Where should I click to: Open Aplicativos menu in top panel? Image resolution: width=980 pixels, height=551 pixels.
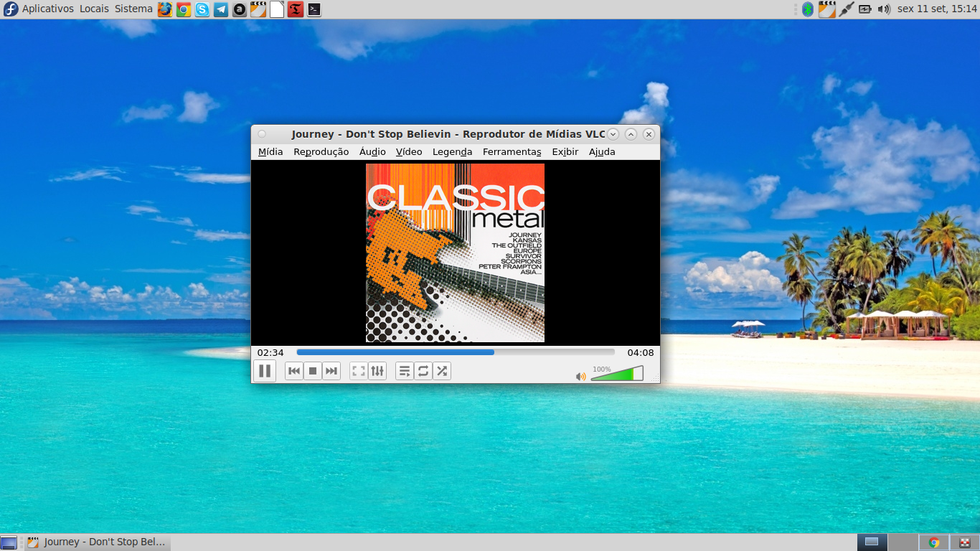47,9
